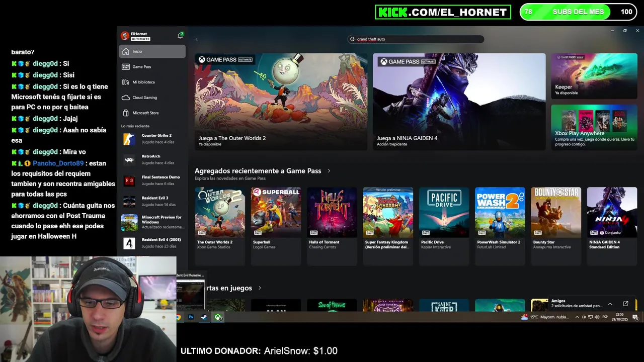This screenshot has height=362, width=644.
Task: Click the 'Agregados recientemente a Game Pass' heading
Action: (x=258, y=171)
